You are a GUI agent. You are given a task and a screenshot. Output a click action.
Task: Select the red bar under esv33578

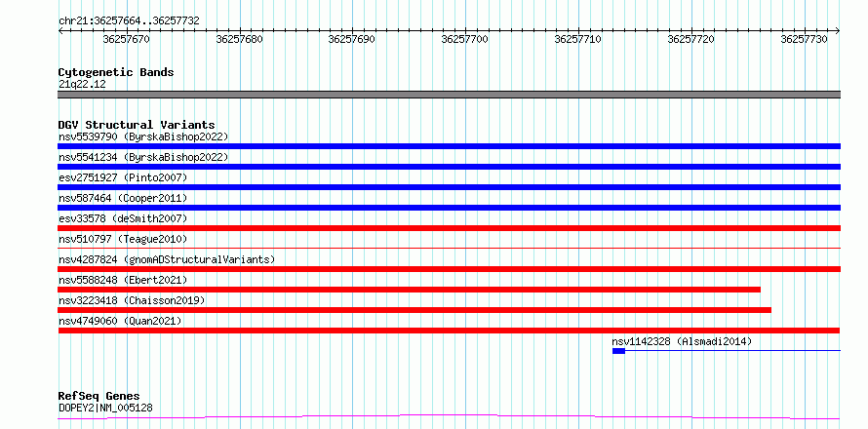point(449,228)
